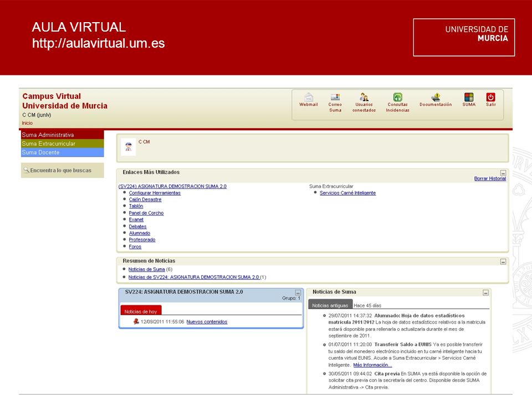Click the 'Cita previa' news headline
The image size is (532, 399).
387,374
